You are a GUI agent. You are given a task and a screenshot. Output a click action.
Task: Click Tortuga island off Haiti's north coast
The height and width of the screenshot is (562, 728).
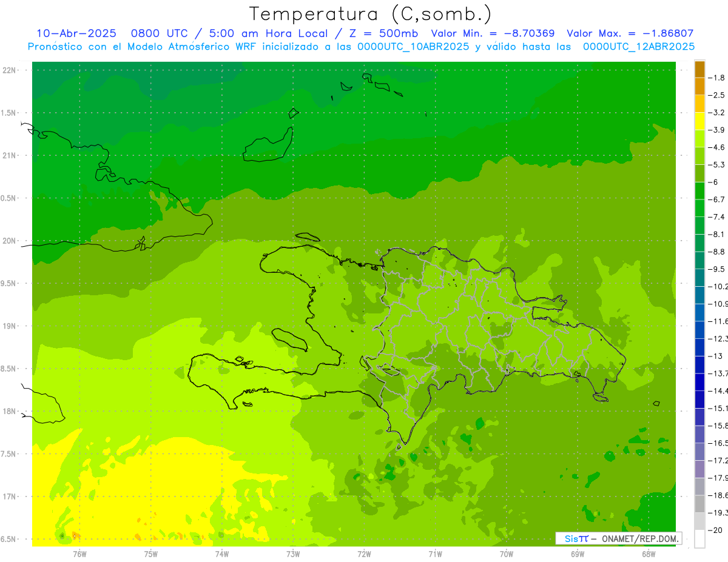pyautogui.click(x=308, y=237)
